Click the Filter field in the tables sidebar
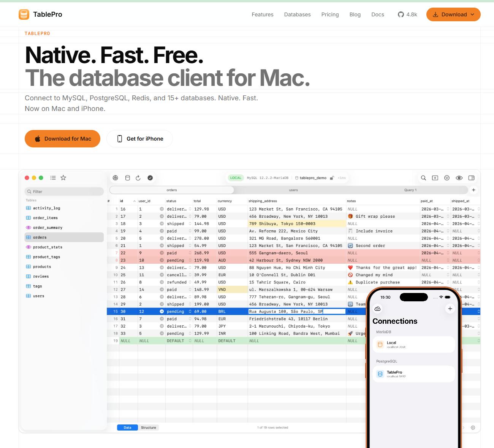 [64, 192]
